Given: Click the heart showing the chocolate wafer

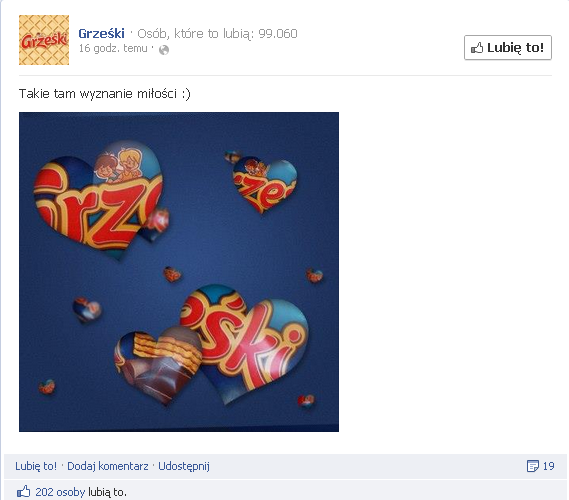Looking at the screenshot, I should pos(159,365).
